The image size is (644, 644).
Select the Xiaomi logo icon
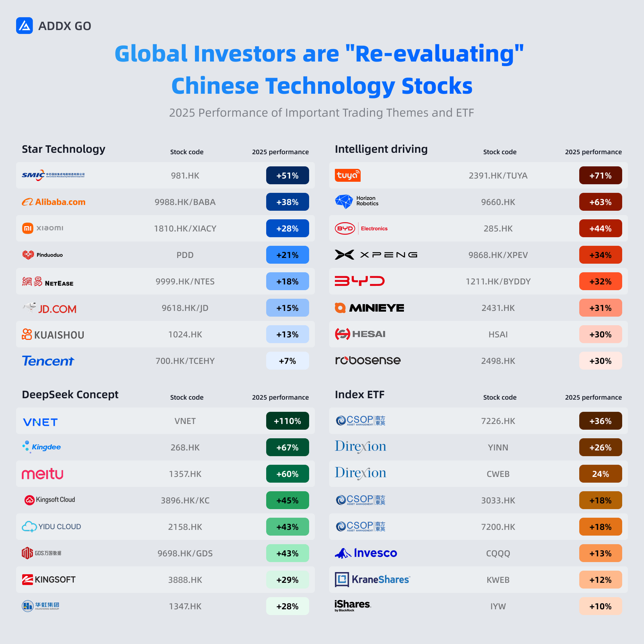pos(28,228)
